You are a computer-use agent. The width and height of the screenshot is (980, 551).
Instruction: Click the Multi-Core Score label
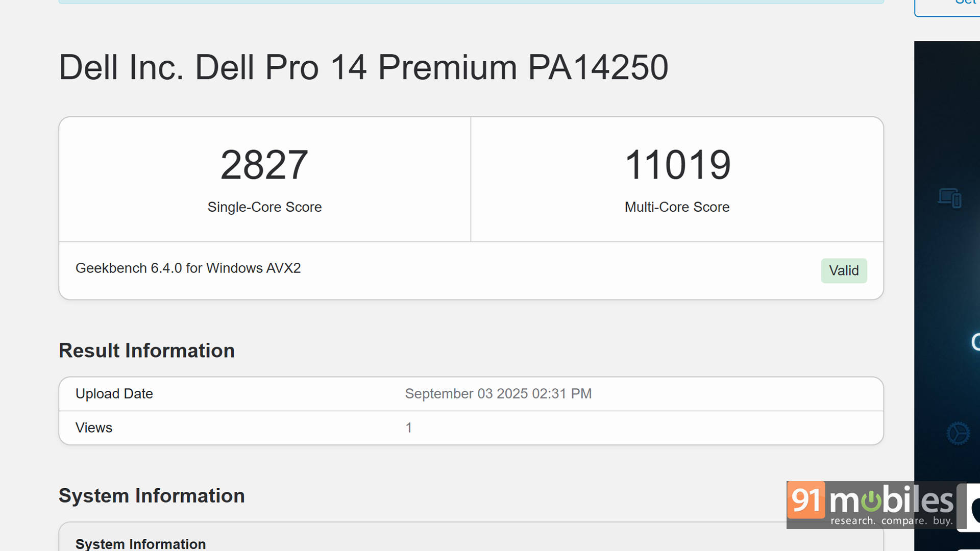point(677,207)
